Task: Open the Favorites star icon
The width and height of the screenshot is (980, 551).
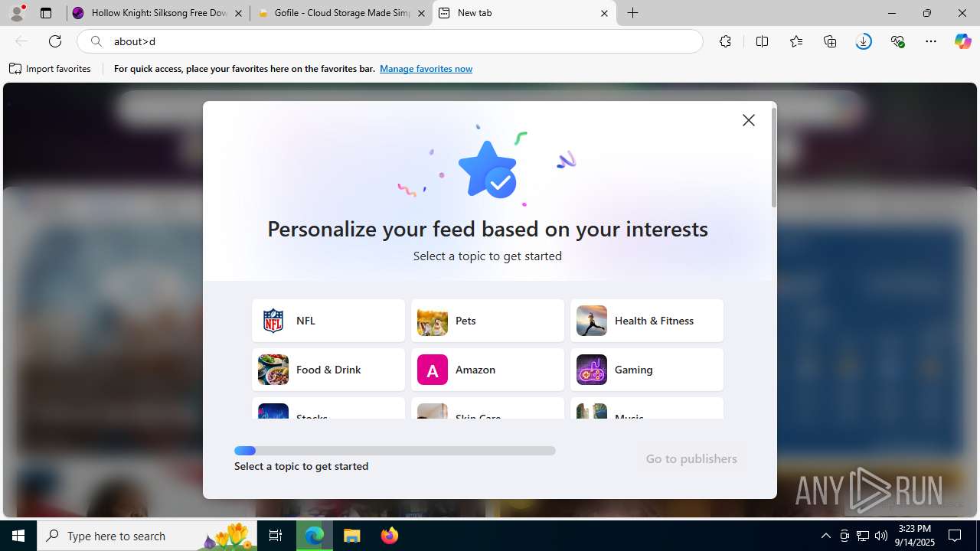Action: click(x=796, y=41)
